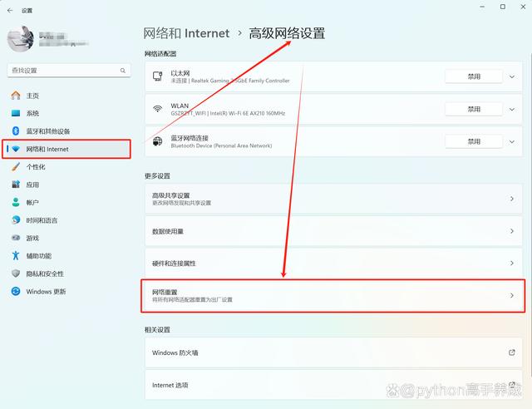Image resolution: width=532 pixels, height=409 pixels.
Task: Click the back arrow in title bar
Action: 10,11
